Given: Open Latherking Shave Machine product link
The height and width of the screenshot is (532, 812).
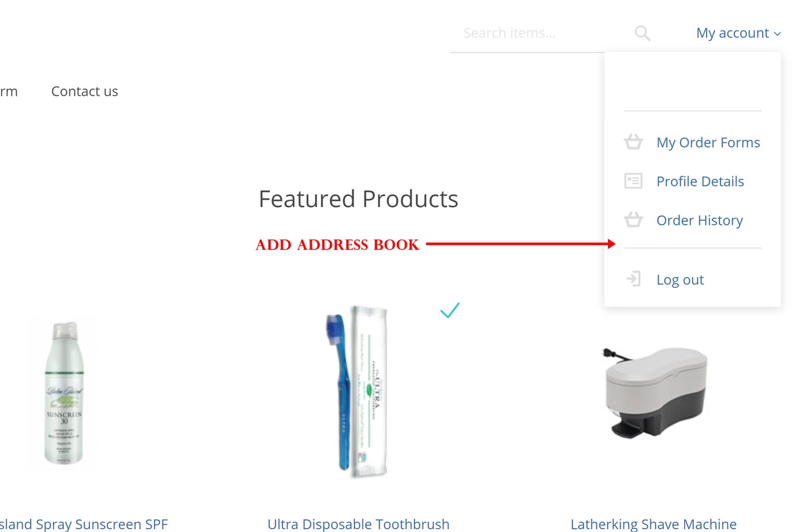Looking at the screenshot, I should point(654,524).
